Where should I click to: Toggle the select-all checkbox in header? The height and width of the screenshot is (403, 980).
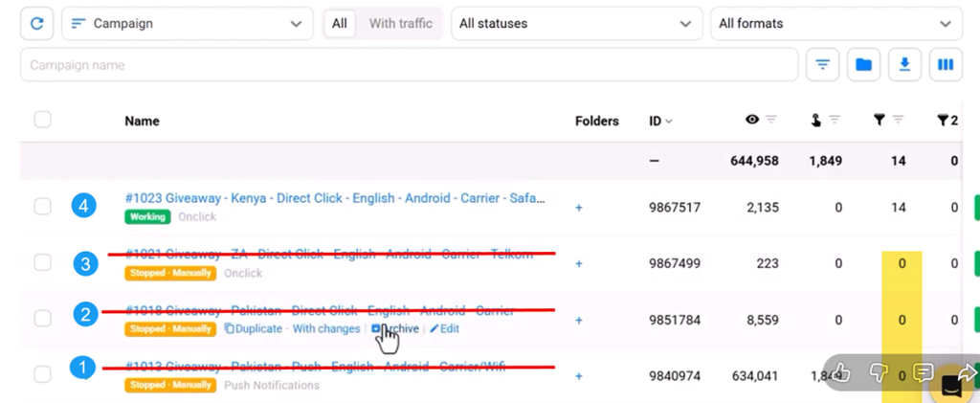click(42, 120)
